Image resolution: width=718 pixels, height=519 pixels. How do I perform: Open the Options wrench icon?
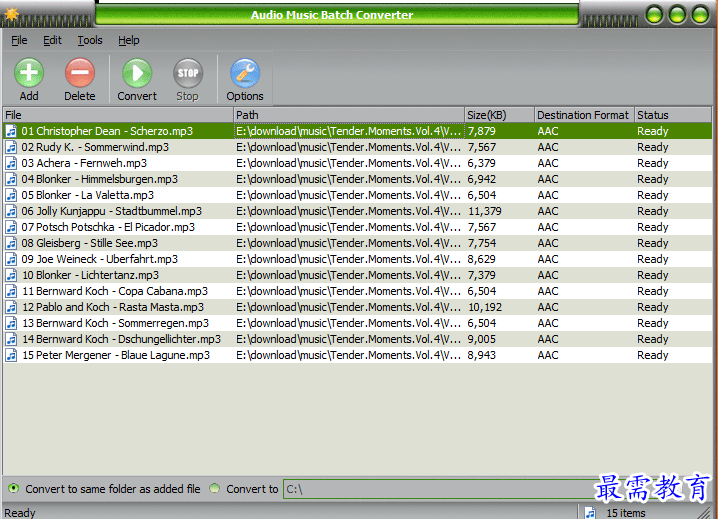point(245,72)
